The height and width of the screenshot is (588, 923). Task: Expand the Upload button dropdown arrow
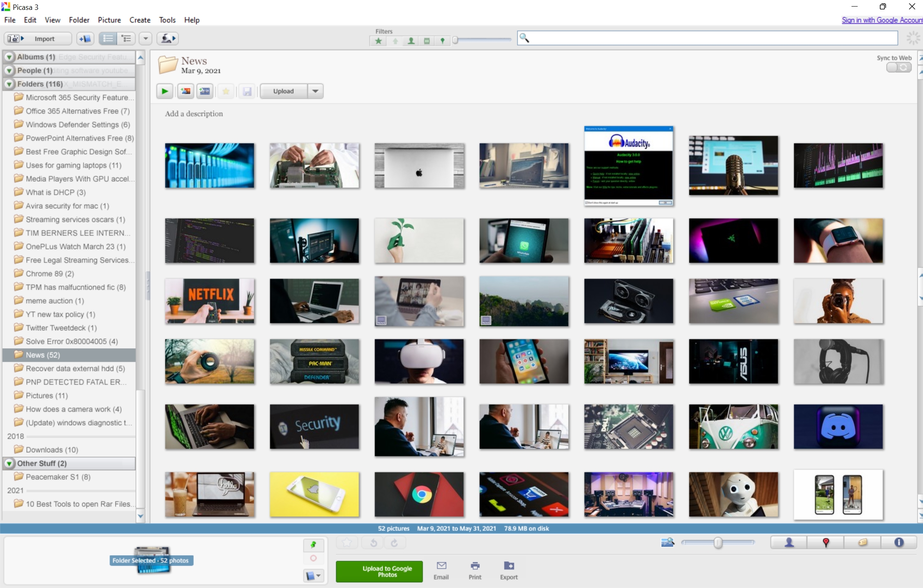[x=315, y=91]
